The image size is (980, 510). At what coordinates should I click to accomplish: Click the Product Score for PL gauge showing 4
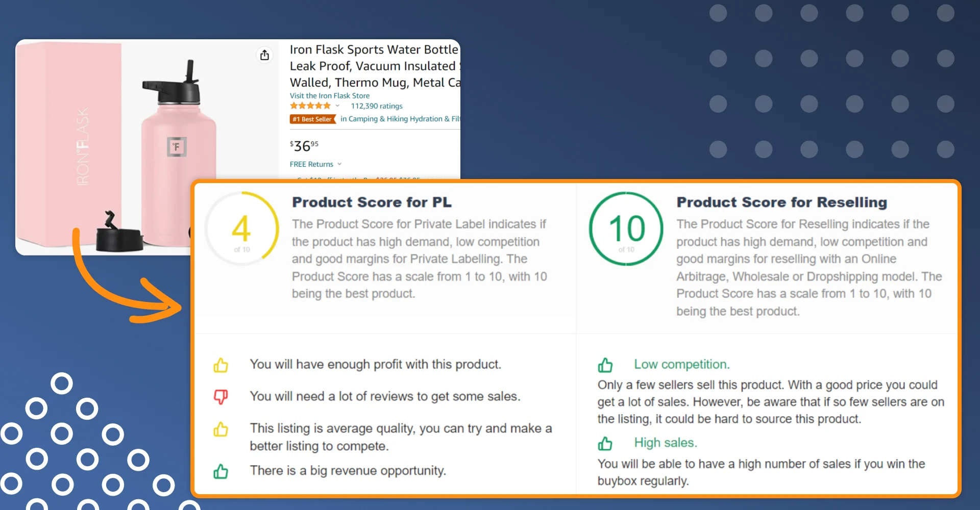242,228
